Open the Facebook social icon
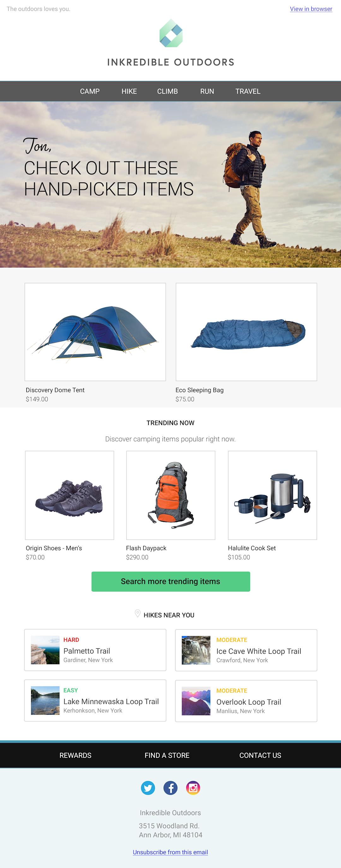The height and width of the screenshot is (868, 341). tap(170, 788)
